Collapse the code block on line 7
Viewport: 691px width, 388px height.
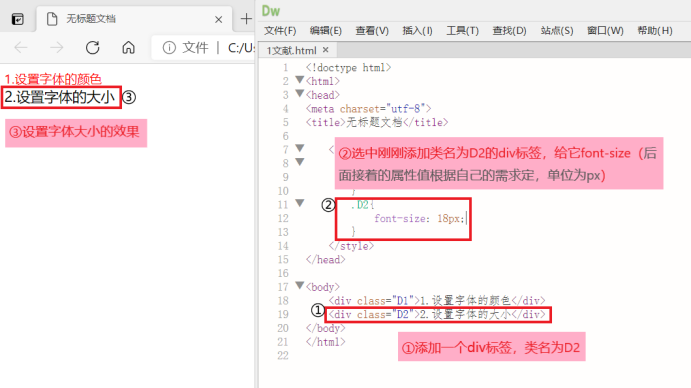point(300,148)
